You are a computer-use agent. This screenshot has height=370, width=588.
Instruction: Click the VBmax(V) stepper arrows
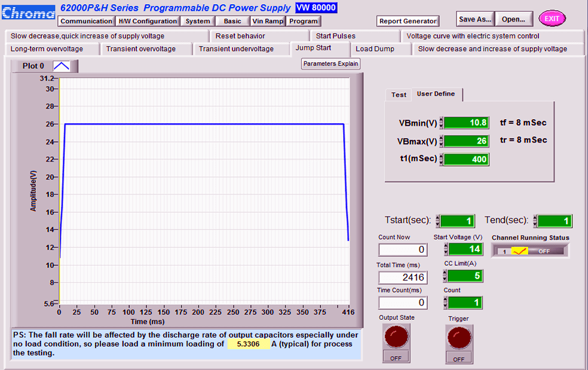(x=441, y=141)
